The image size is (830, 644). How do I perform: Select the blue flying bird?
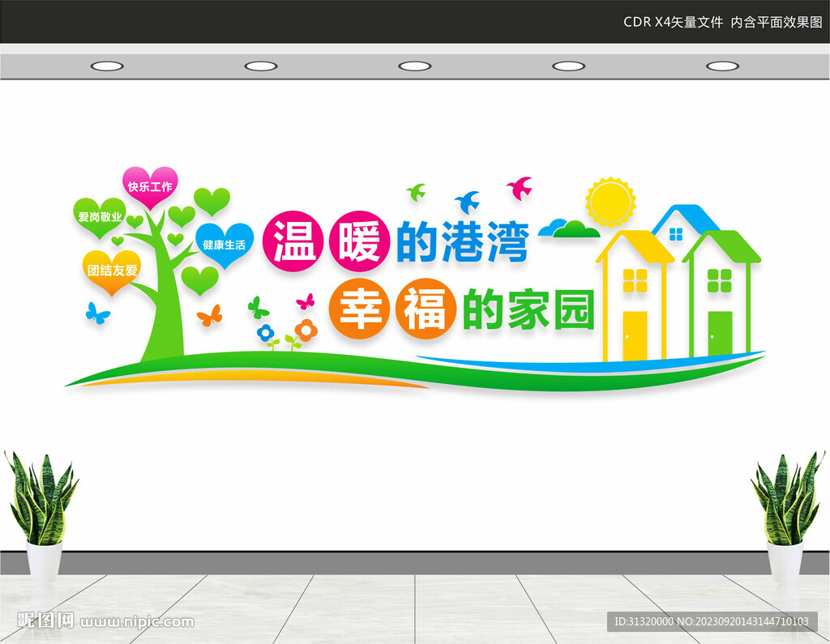(468, 202)
